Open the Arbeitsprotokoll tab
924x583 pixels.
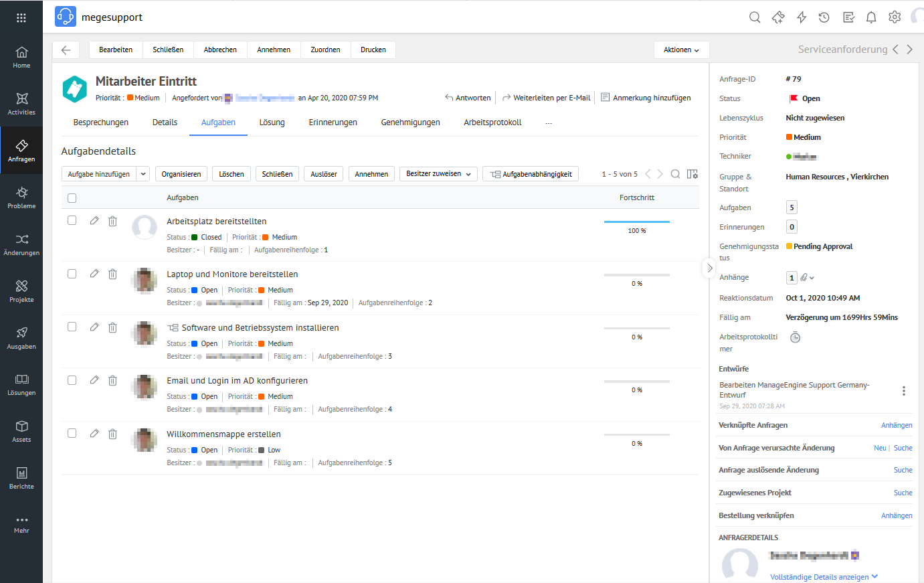(492, 122)
